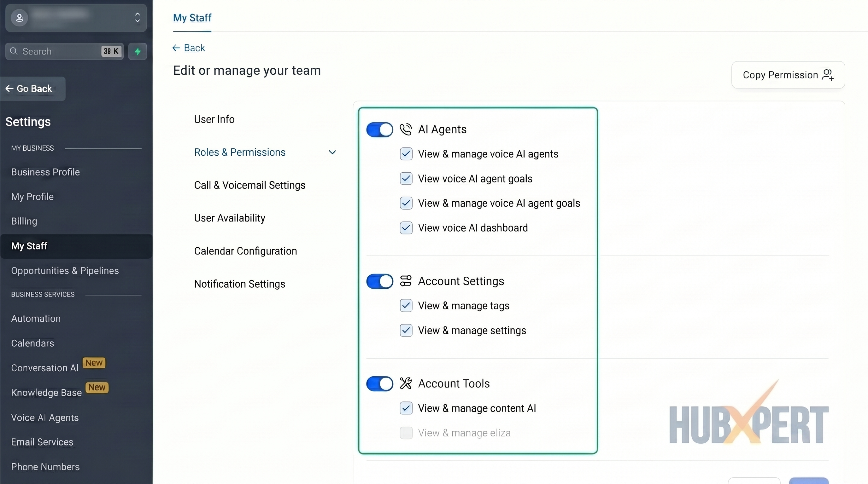Open Call & Voicemail Settings section
Image resolution: width=868 pixels, height=484 pixels.
pyautogui.click(x=250, y=185)
